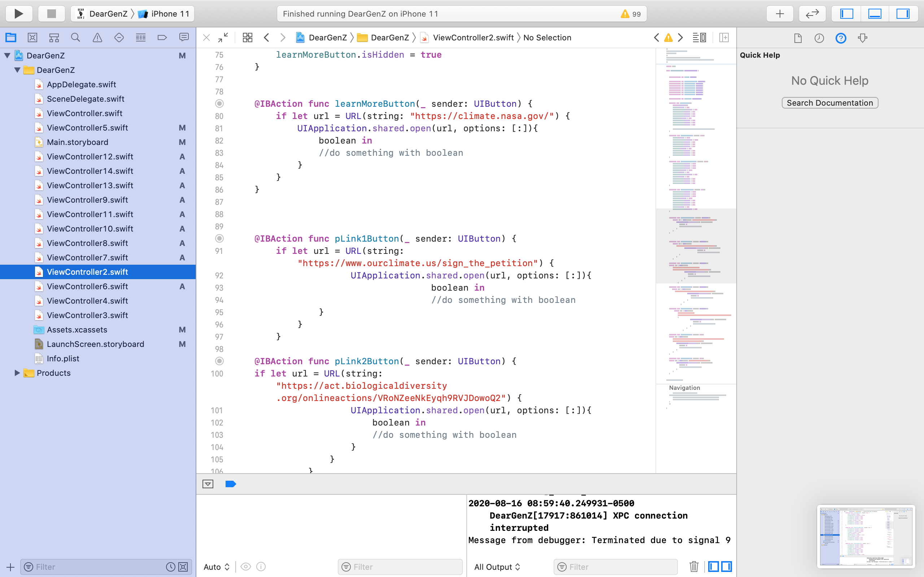Open the Source Control navigator icon

(x=32, y=38)
